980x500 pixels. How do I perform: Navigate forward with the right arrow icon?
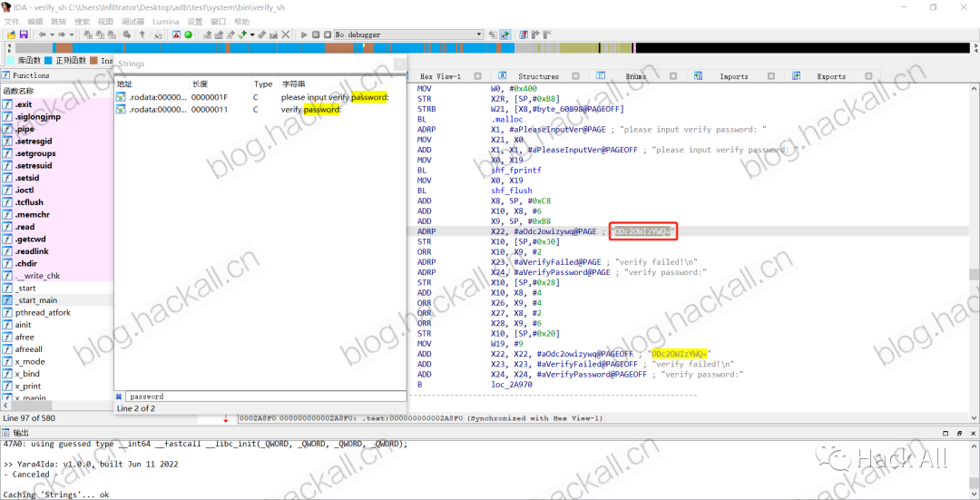point(62,34)
